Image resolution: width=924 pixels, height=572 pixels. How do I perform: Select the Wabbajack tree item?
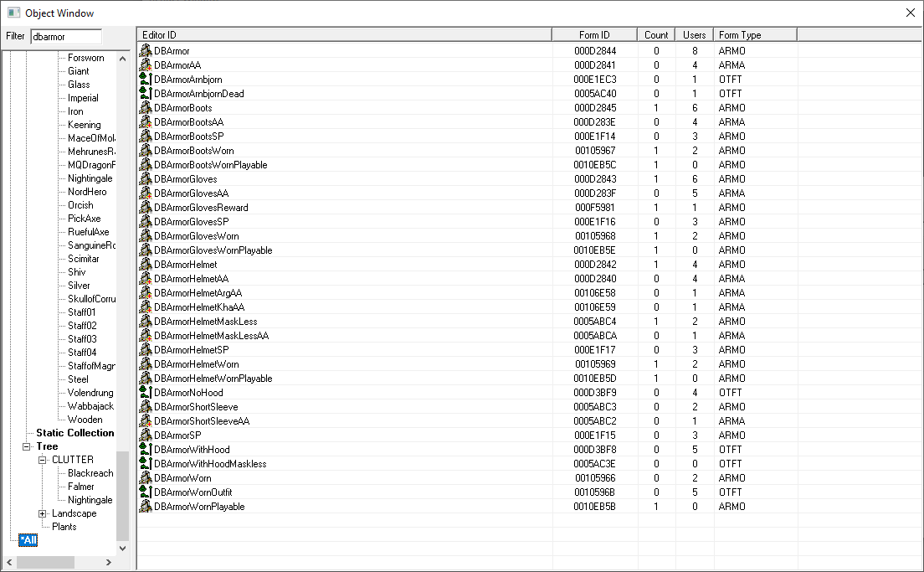90,405
